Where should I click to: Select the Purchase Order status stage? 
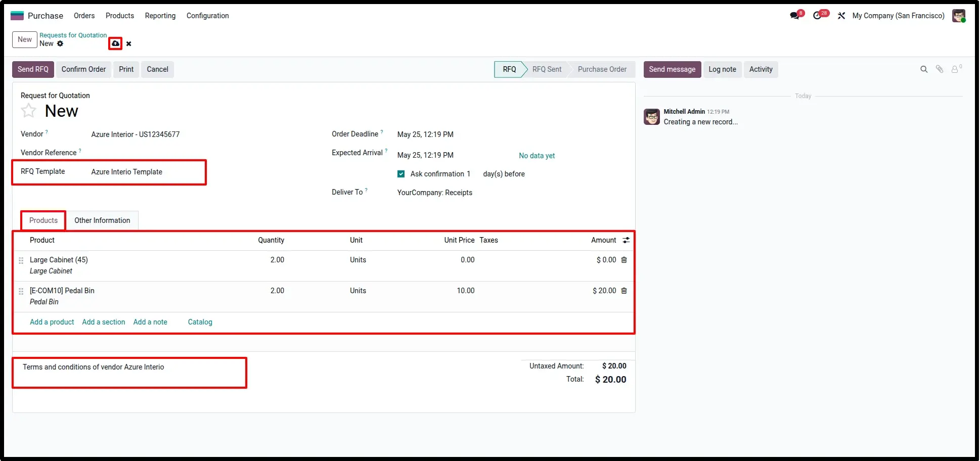pyautogui.click(x=602, y=69)
